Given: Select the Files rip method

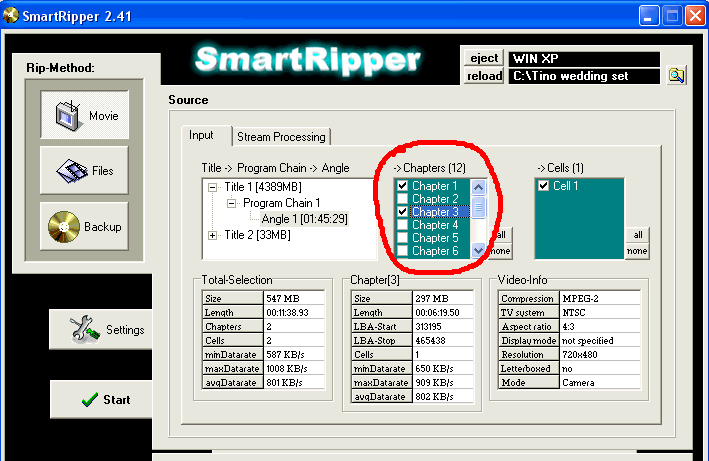Looking at the screenshot, I should tap(85, 170).
